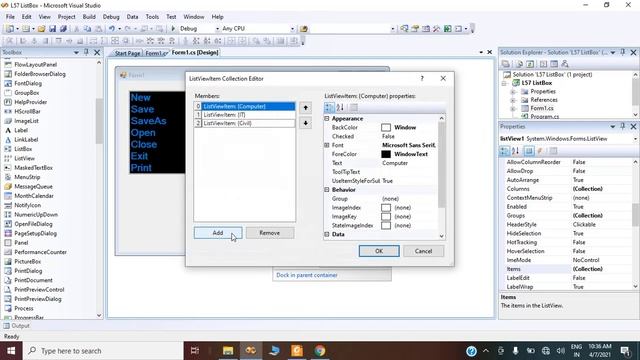
Task: Expand the Properties node in Solution Explorer
Action: (513, 91)
